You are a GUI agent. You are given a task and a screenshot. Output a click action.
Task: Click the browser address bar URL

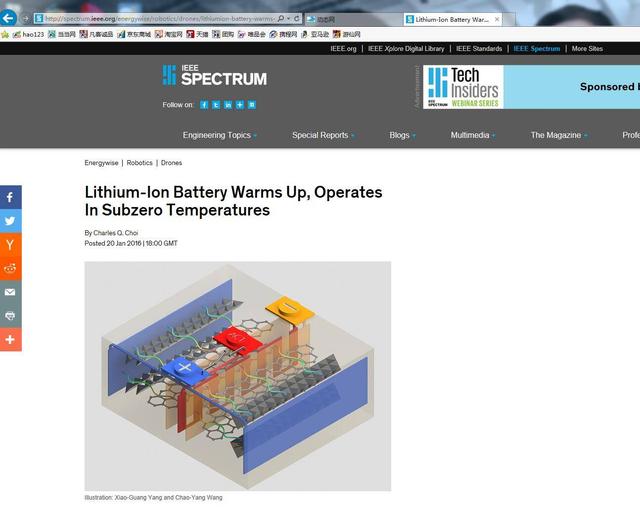pos(159,19)
